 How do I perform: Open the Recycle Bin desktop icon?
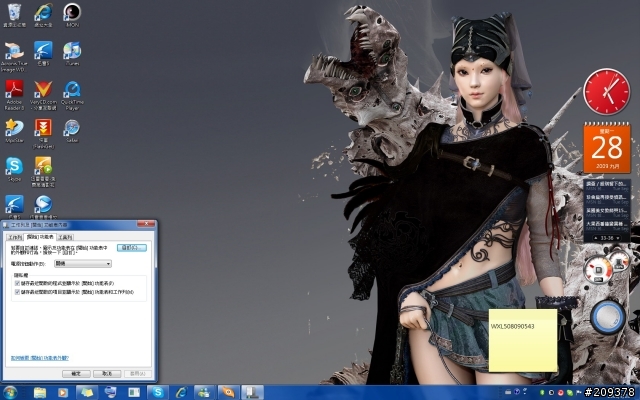pyautogui.click(x=14, y=15)
